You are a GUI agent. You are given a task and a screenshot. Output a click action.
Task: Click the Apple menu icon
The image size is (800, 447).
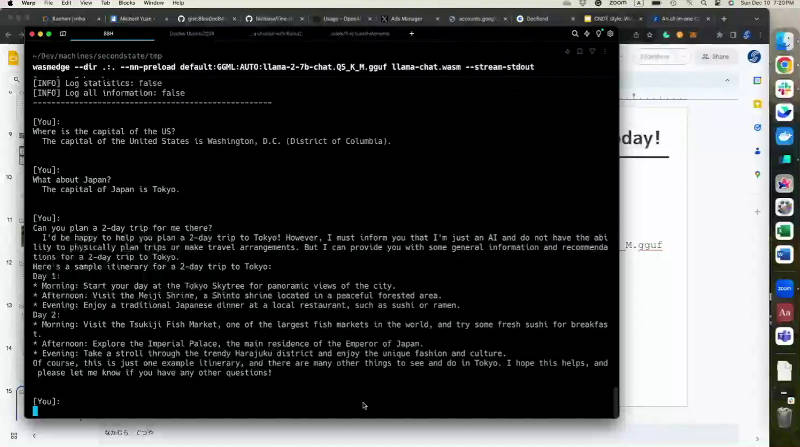point(10,3)
